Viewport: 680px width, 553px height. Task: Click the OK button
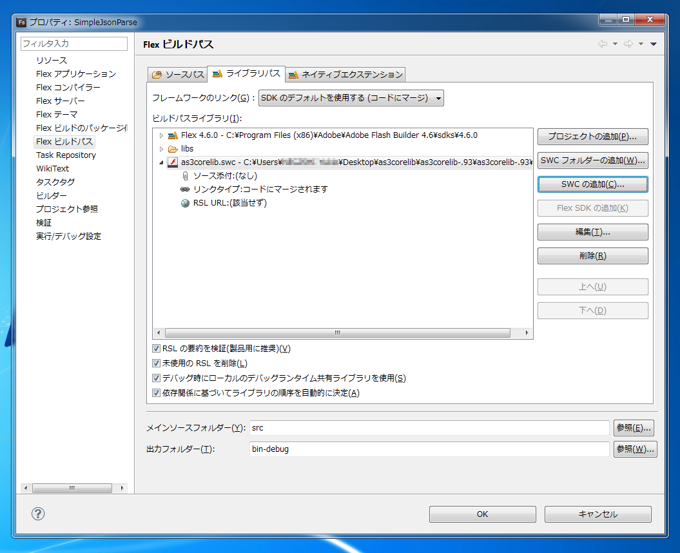pyautogui.click(x=483, y=514)
